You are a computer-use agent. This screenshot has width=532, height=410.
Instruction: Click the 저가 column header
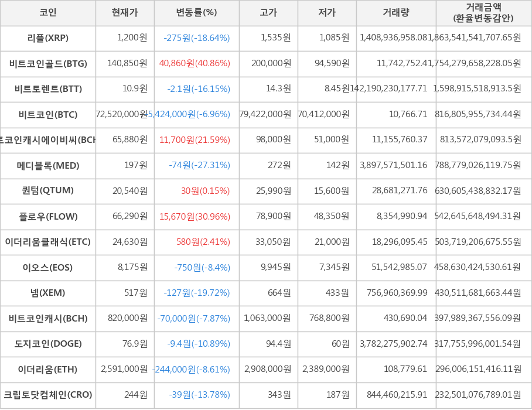point(327,13)
